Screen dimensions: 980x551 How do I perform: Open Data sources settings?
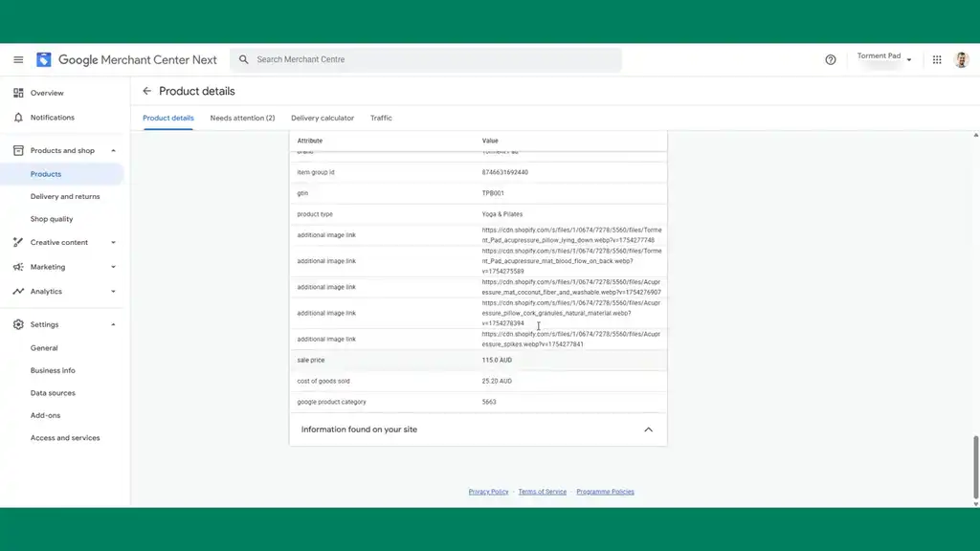(53, 393)
